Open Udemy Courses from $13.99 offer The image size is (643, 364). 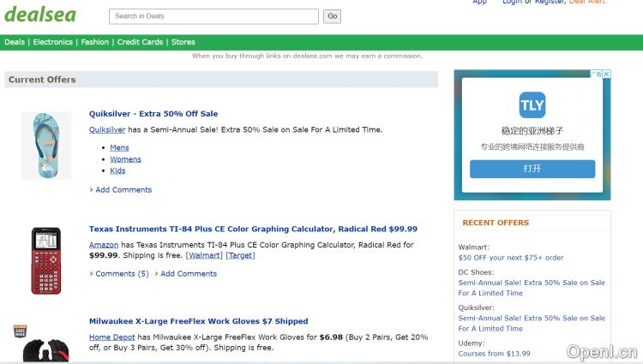[494, 354]
